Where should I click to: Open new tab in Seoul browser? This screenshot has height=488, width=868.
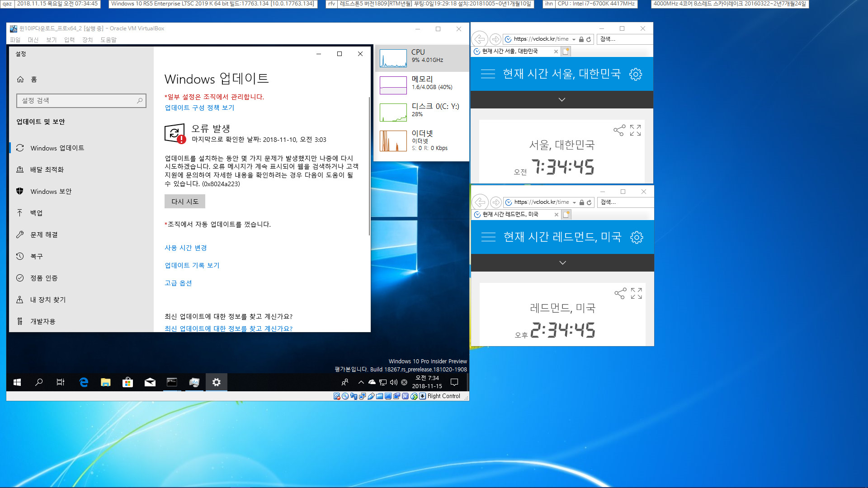click(566, 52)
